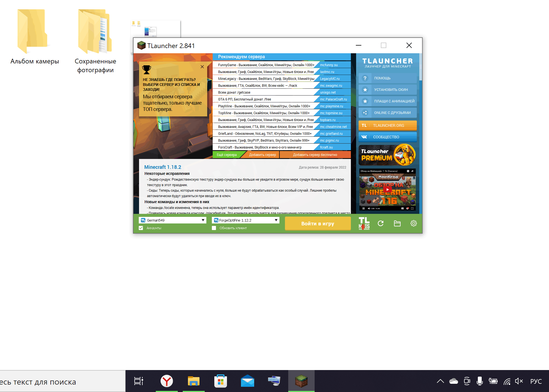Play the Minecraft 1.16 review video
The height and width of the screenshot is (392, 549).
(387, 189)
